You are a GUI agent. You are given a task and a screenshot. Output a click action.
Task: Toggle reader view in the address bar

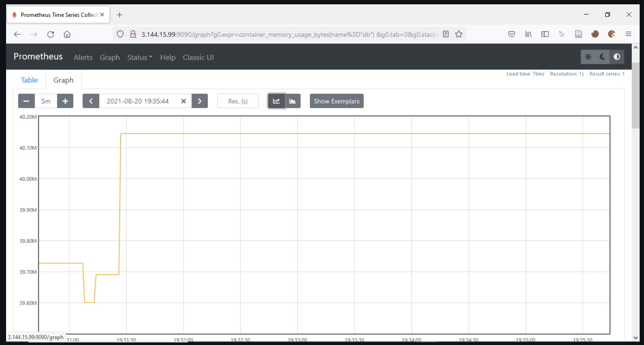[x=446, y=34]
